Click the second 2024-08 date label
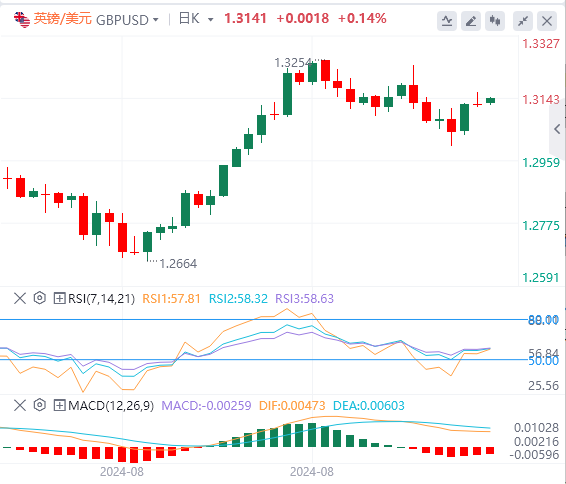 pyautogui.click(x=312, y=472)
